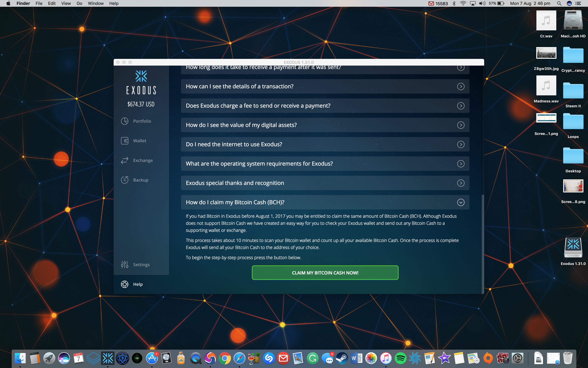Expand 'Do I need the internet to use Exodus?'
This screenshot has width=588, height=368.
(x=325, y=144)
